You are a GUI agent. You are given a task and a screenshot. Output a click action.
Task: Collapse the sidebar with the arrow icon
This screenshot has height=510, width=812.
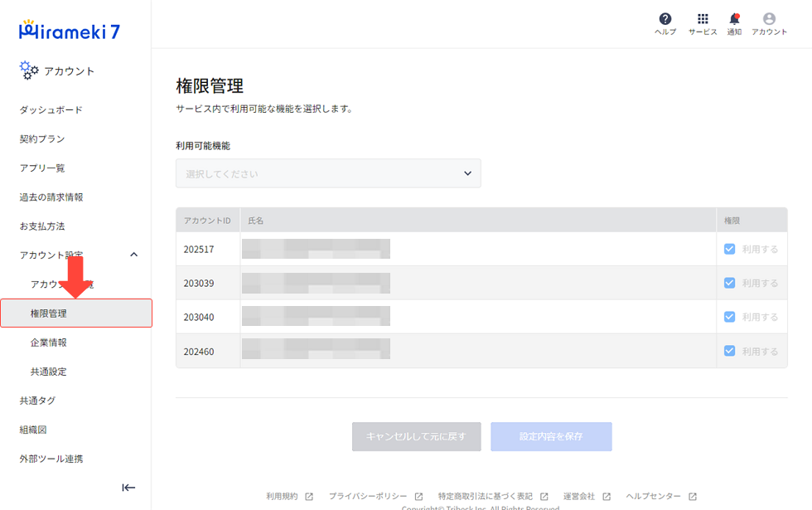128,488
